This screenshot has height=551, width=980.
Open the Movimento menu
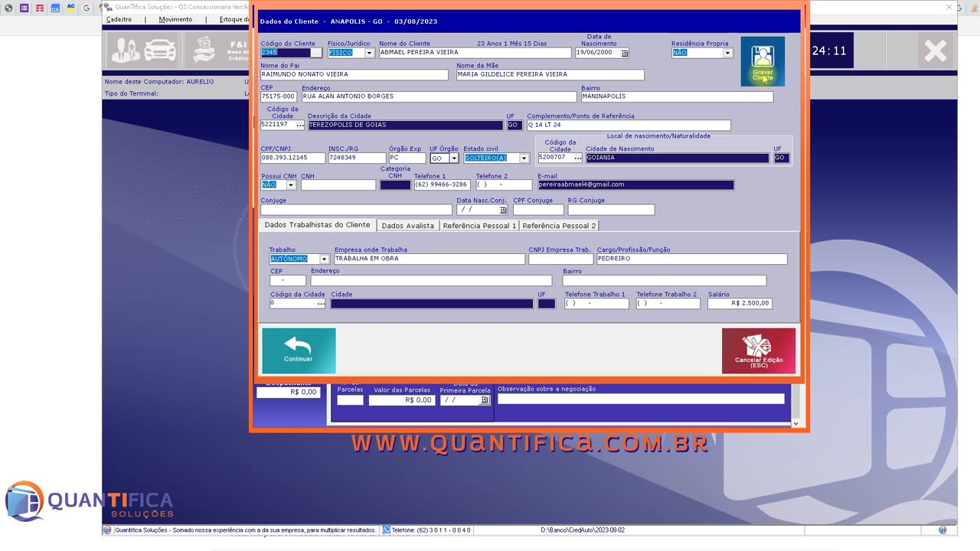click(175, 19)
